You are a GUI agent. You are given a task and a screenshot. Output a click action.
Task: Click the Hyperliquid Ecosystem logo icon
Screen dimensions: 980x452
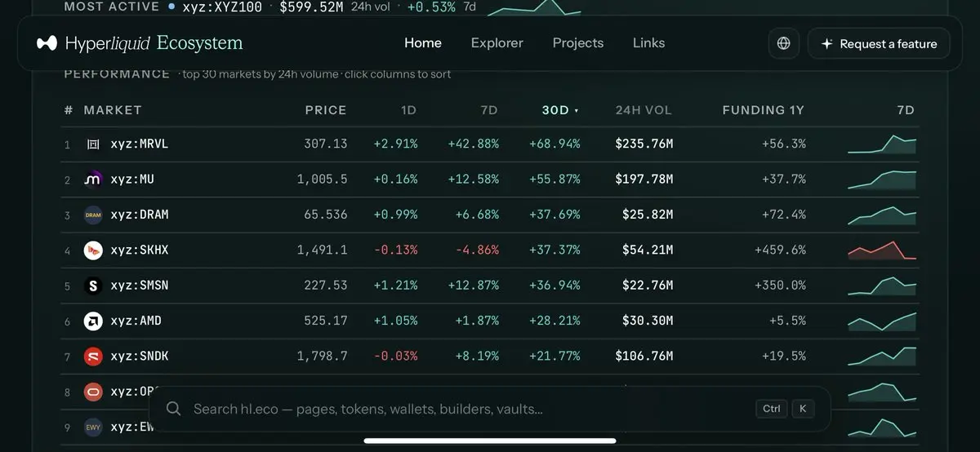pos(47,43)
